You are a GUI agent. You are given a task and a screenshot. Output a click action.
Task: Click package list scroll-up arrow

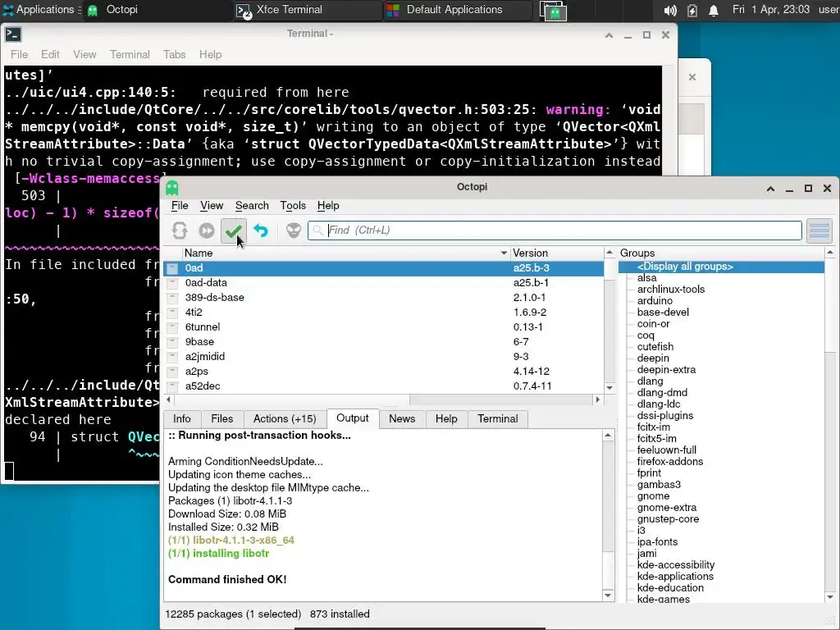pos(609,253)
